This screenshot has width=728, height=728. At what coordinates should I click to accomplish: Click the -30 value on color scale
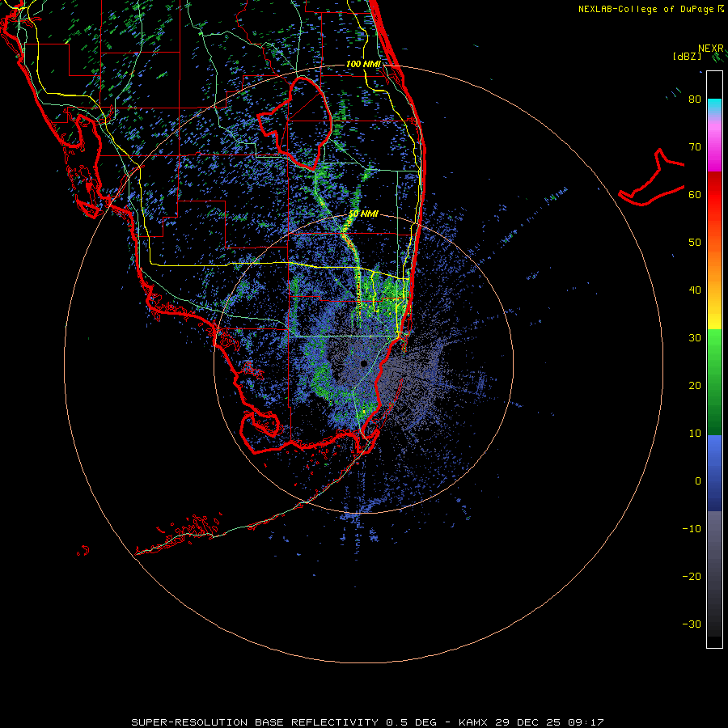click(692, 624)
